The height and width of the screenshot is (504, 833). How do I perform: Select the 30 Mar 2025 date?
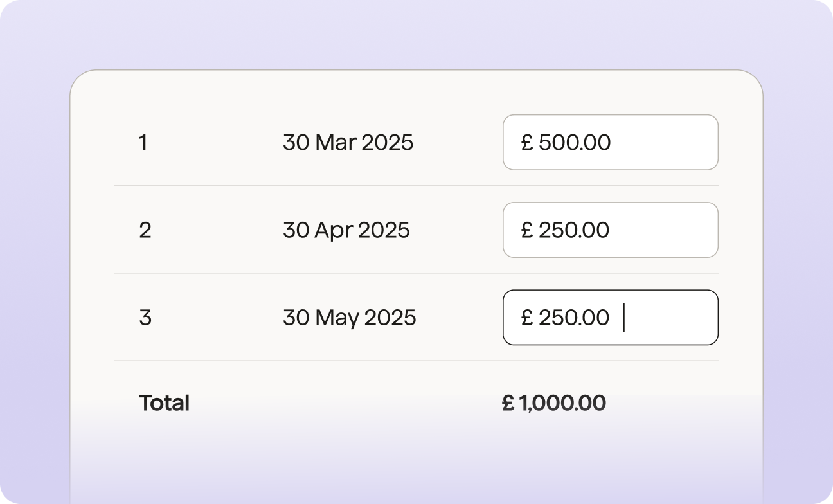pyautogui.click(x=348, y=143)
